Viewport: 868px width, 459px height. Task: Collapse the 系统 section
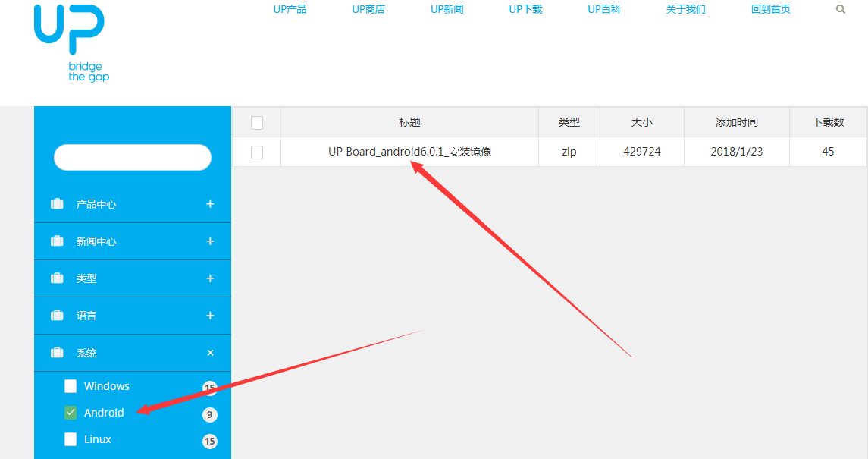(x=210, y=352)
